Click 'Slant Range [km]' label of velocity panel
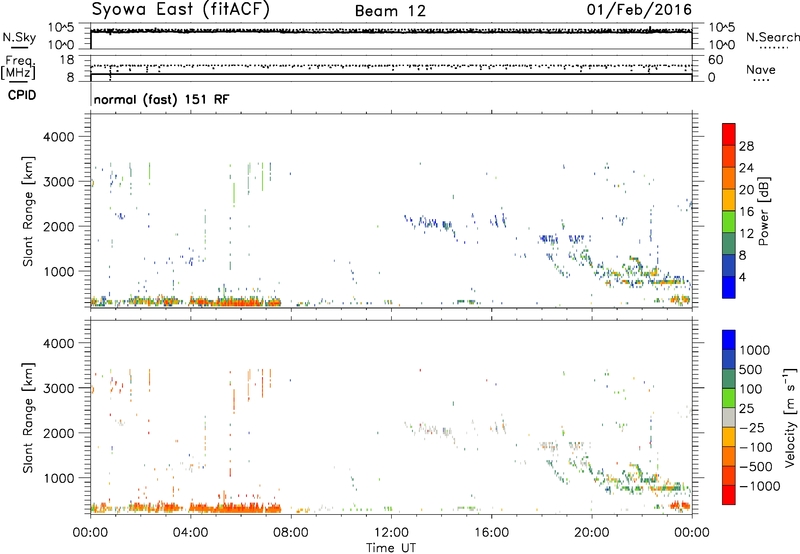Screen dimensions: 800x554 [28, 418]
